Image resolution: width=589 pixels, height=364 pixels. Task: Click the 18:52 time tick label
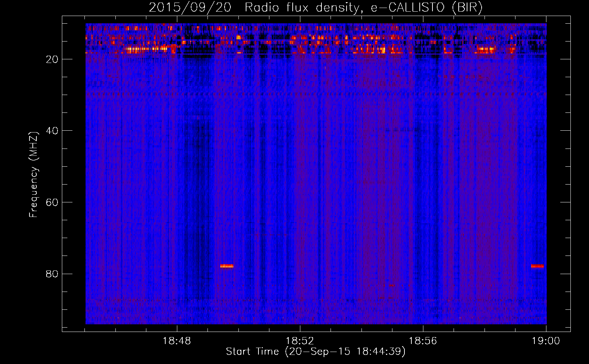(x=300, y=341)
